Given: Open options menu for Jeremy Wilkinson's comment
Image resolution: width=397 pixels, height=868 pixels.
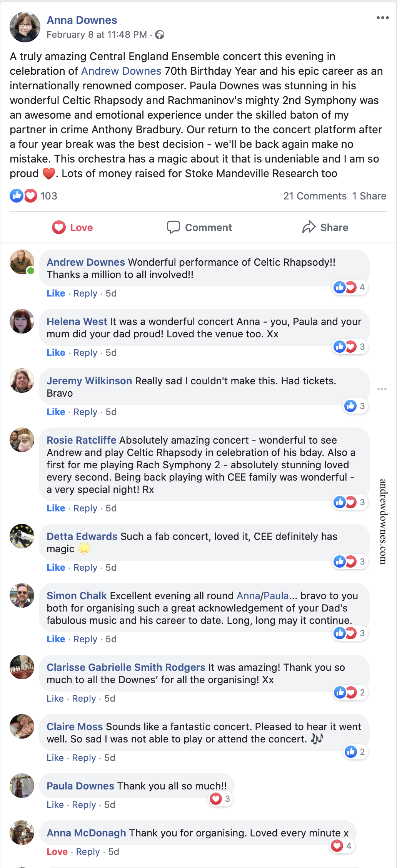Looking at the screenshot, I should tap(382, 389).
